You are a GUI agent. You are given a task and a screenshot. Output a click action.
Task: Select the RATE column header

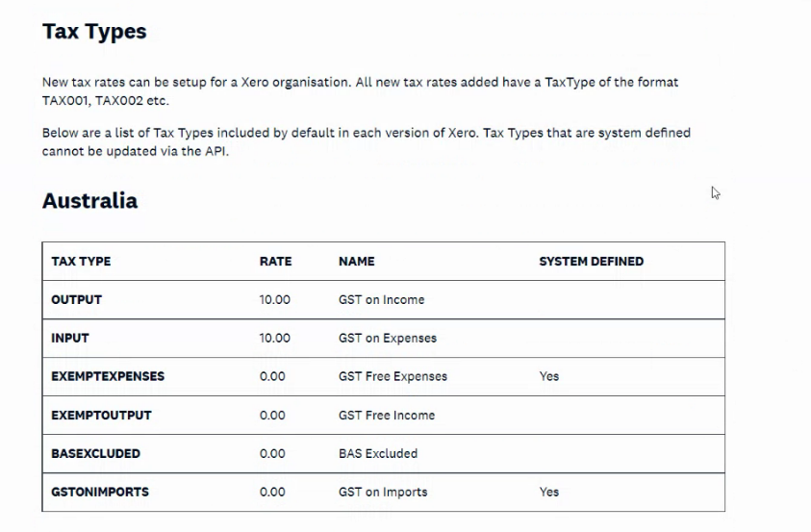coord(276,262)
